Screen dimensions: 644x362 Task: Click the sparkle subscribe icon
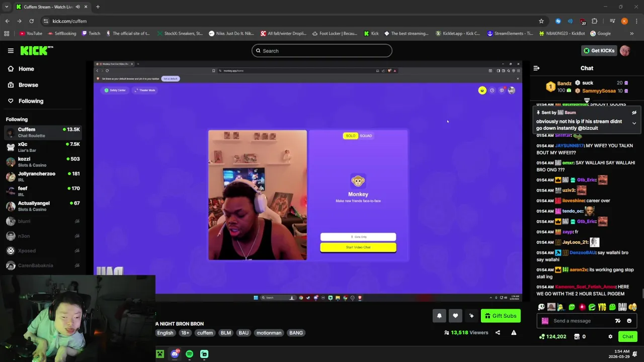tap(471, 316)
